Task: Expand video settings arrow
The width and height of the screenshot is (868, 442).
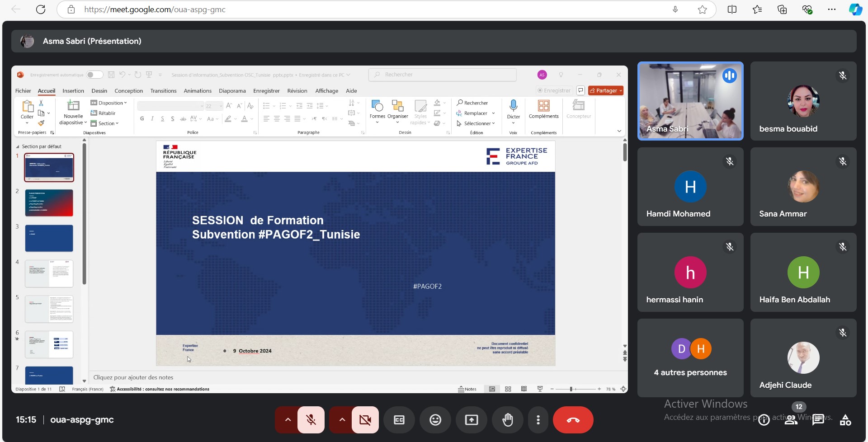Action: pyautogui.click(x=342, y=420)
